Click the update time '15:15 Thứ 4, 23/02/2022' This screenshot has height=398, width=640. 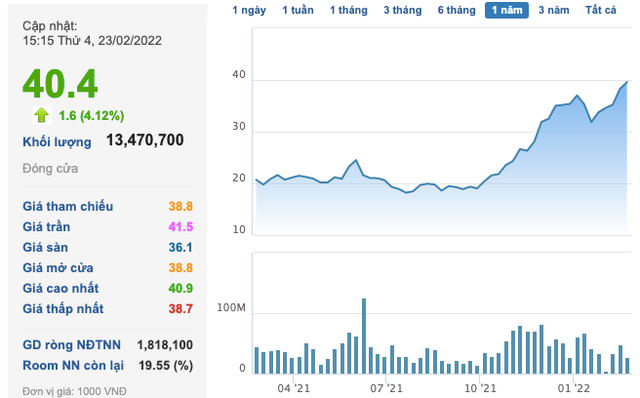92,40
